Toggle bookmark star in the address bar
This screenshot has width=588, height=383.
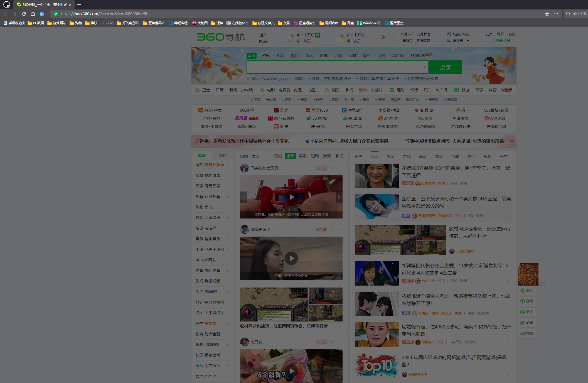pos(547,14)
